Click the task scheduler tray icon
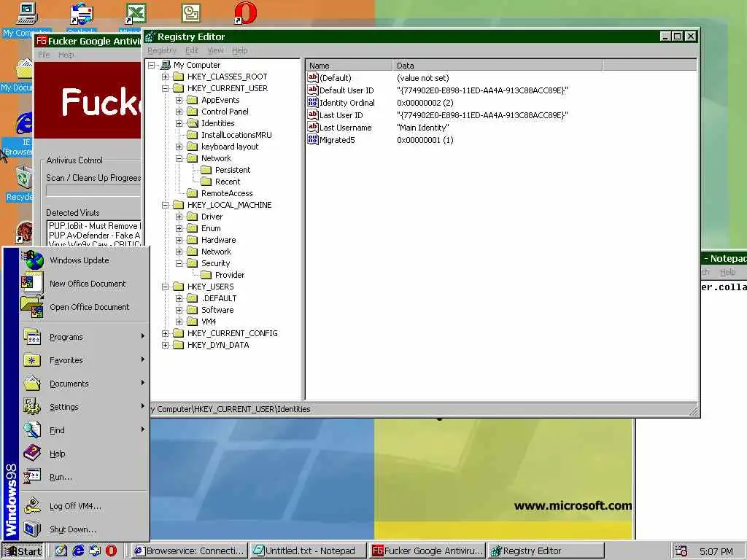747x560 pixels. [681, 551]
